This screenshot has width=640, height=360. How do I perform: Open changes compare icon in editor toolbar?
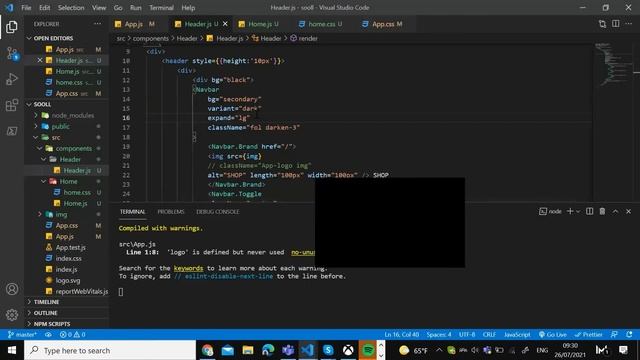(x=602, y=24)
